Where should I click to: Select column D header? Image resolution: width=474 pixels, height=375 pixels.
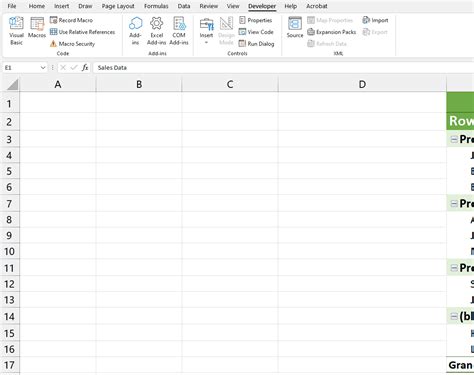click(x=362, y=84)
